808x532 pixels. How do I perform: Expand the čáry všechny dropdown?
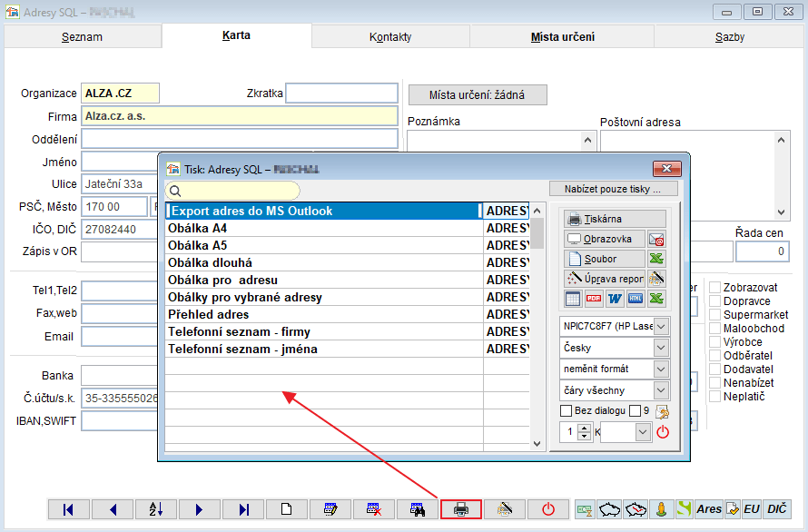coord(661,390)
